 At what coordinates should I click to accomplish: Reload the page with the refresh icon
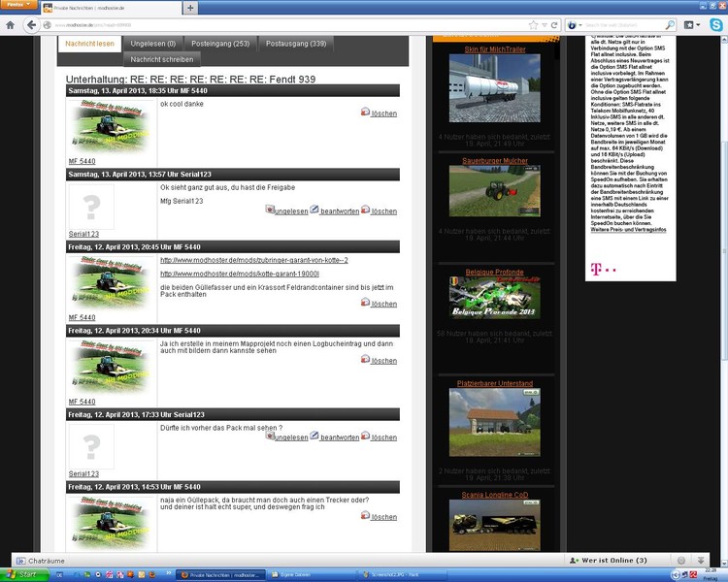pyautogui.click(x=554, y=25)
